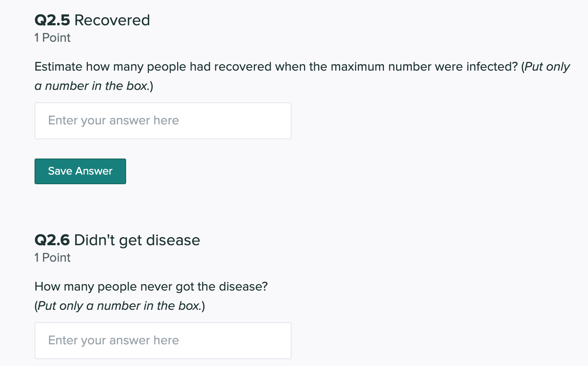Click inside the Enter your answer here placeholder for Q2.6
Viewport: 588px width, 366px height.
click(114, 340)
